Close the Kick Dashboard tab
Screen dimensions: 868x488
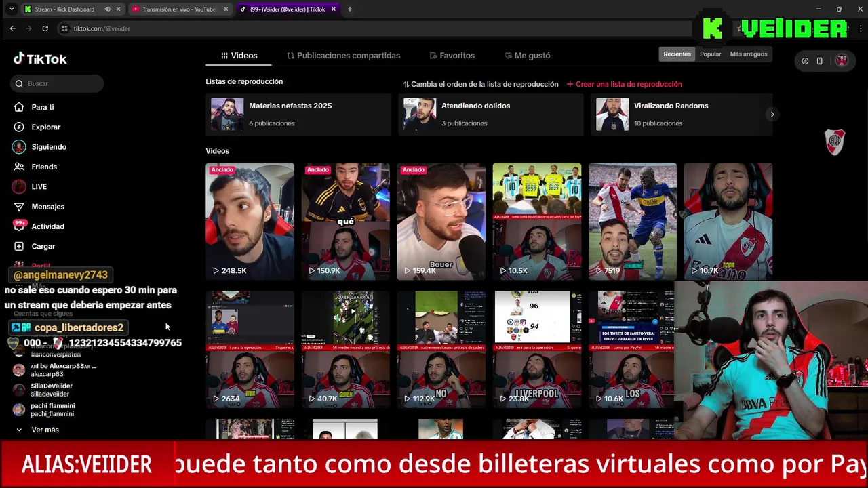[x=119, y=9]
